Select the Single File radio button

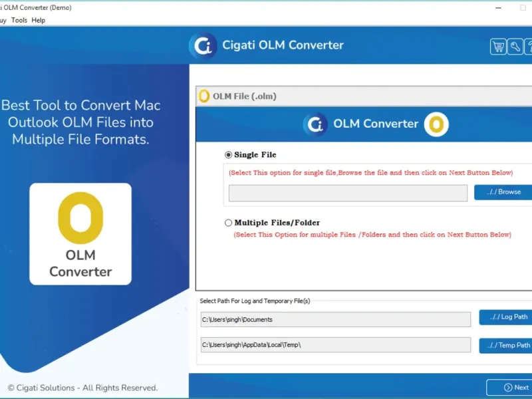228,155
